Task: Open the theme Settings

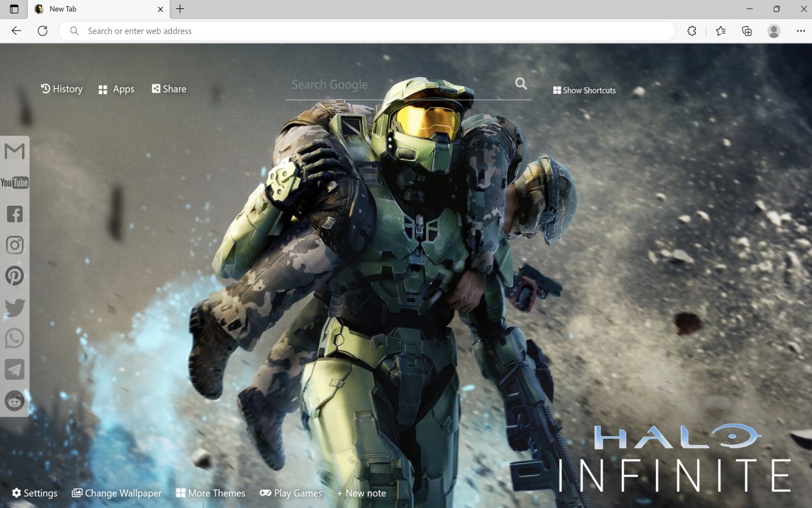Action: pos(35,493)
